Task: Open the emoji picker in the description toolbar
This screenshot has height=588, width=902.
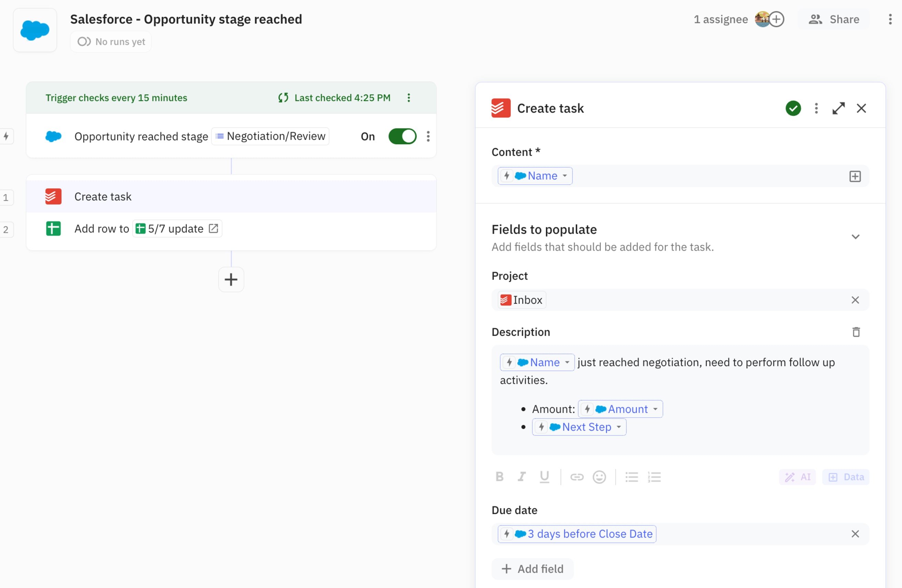Action: [x=599, y=477]
